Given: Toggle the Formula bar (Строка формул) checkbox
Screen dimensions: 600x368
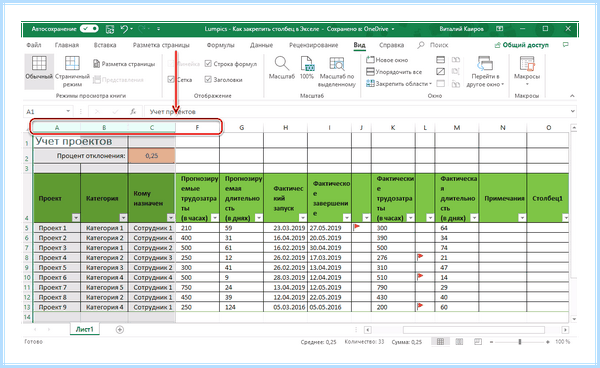Looking at the screenshot, I should coord(208,64).
